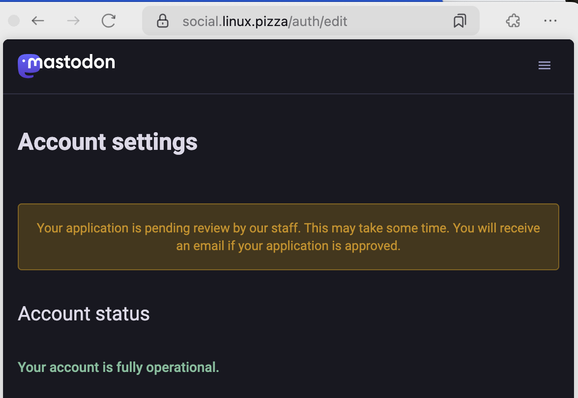Click the Account settings heading

coord(108,142)
